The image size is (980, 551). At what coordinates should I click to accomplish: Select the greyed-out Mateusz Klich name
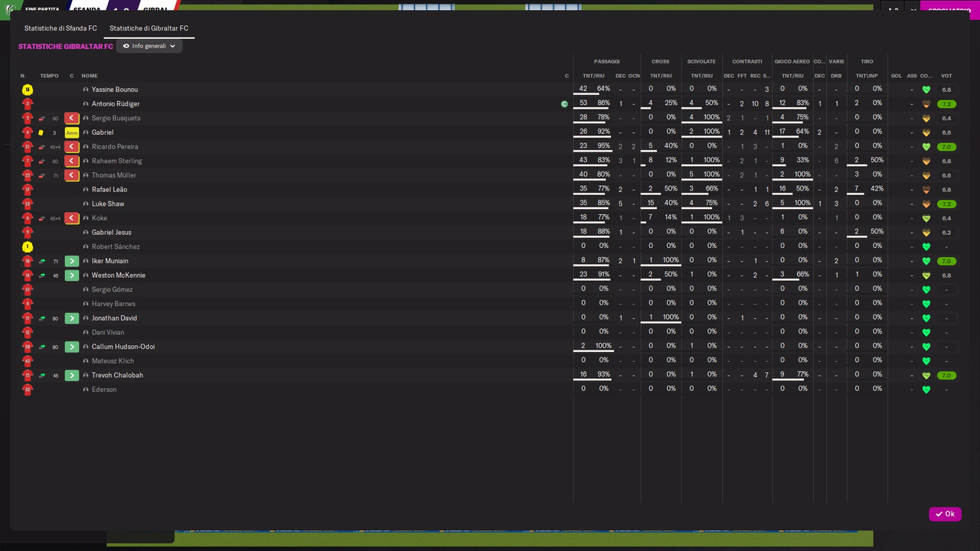click(113, 361)
